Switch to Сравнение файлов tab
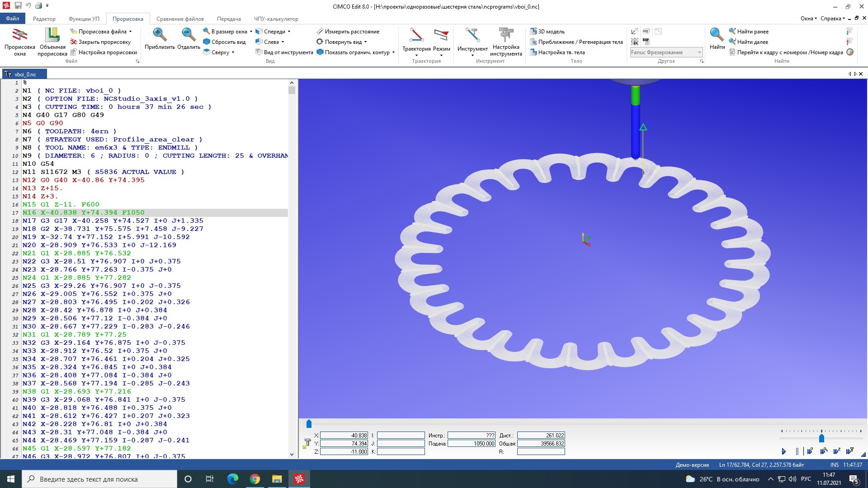This screenshot has height=488, width=868. [180, 19]
